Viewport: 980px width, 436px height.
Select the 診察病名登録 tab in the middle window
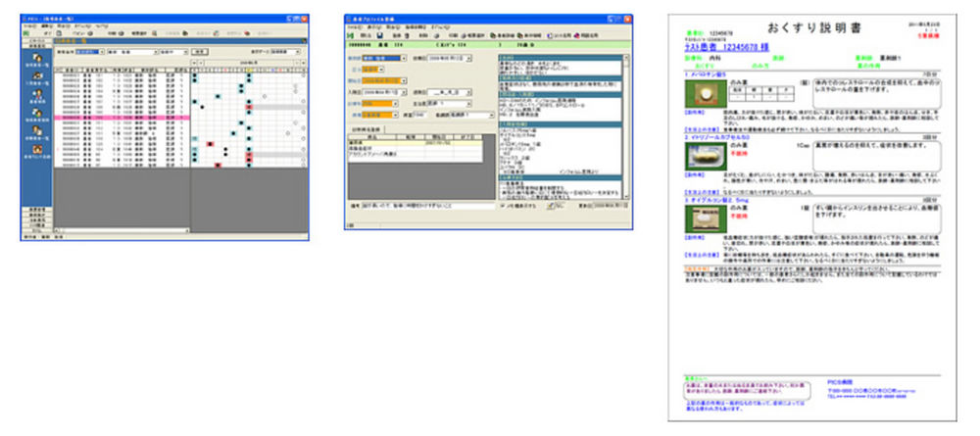[367, 128]
